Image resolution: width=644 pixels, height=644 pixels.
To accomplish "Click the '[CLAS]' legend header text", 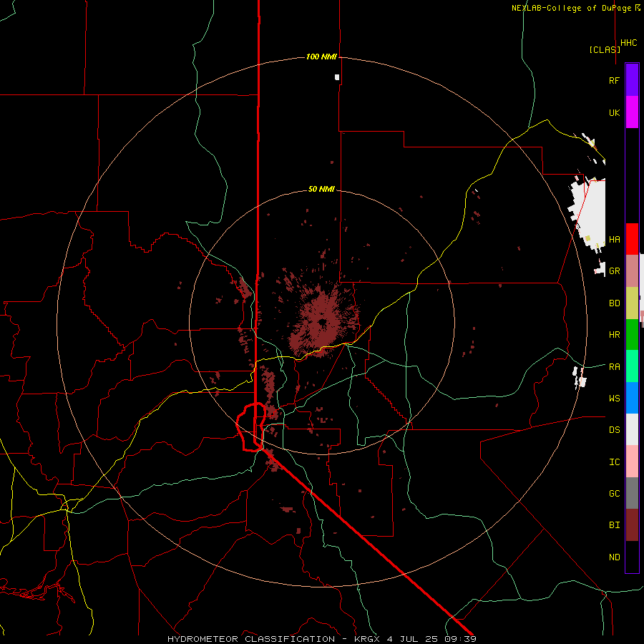I will [605, 49].
